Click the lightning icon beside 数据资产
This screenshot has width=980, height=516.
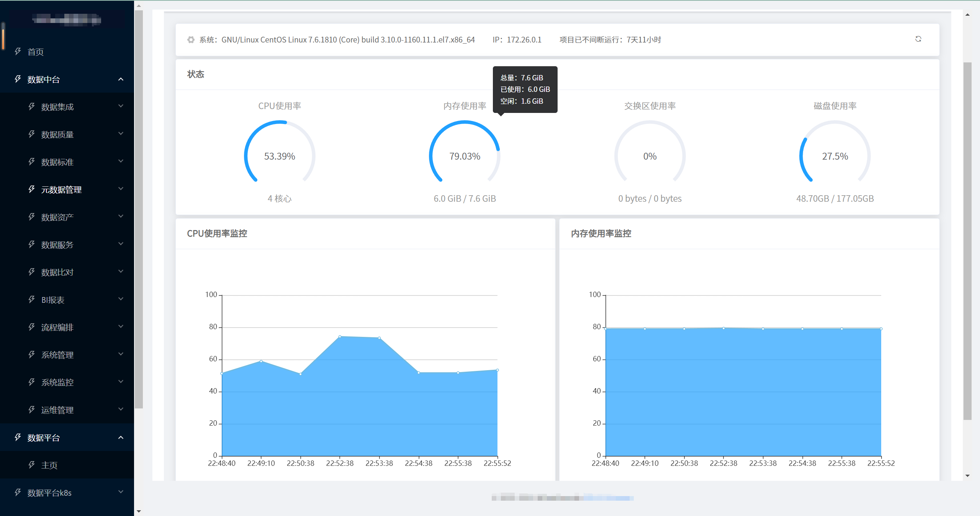pyautogui.click(x=31, y=217)
